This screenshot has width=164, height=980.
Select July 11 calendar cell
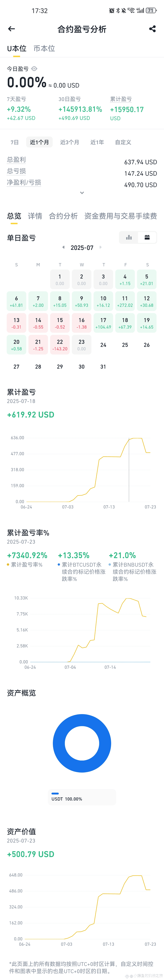coord(125,301)
